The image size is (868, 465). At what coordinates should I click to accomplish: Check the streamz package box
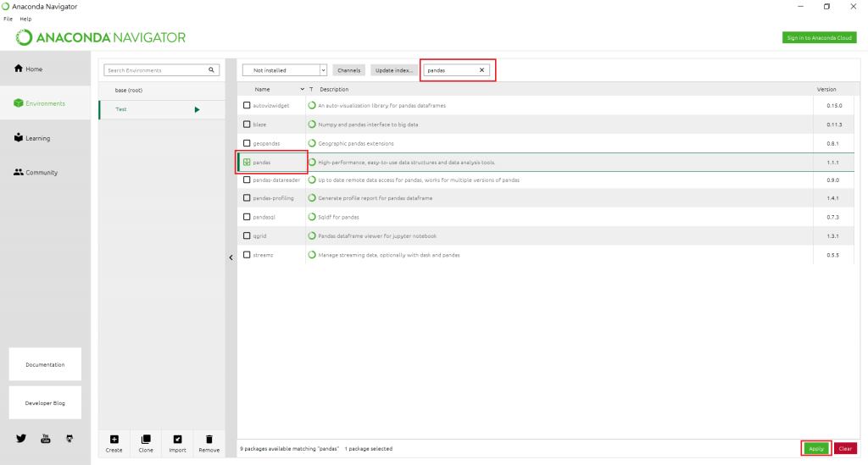click(x=247, y=255)
